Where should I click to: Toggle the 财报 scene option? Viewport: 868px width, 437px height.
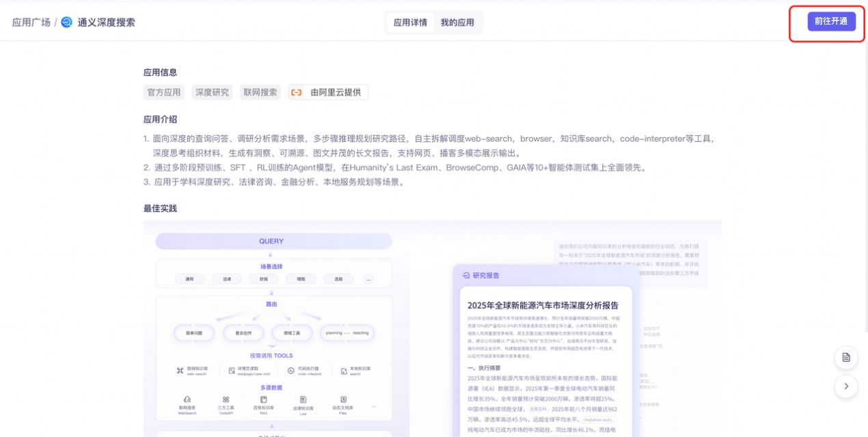click(x=265, y=279)
